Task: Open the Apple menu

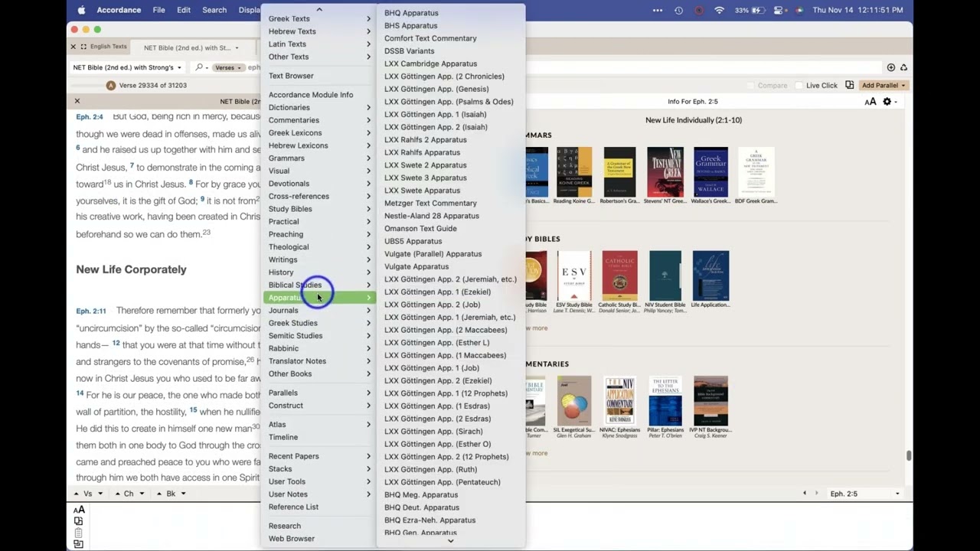Action: pyautogui.click(x=81, y=10)
